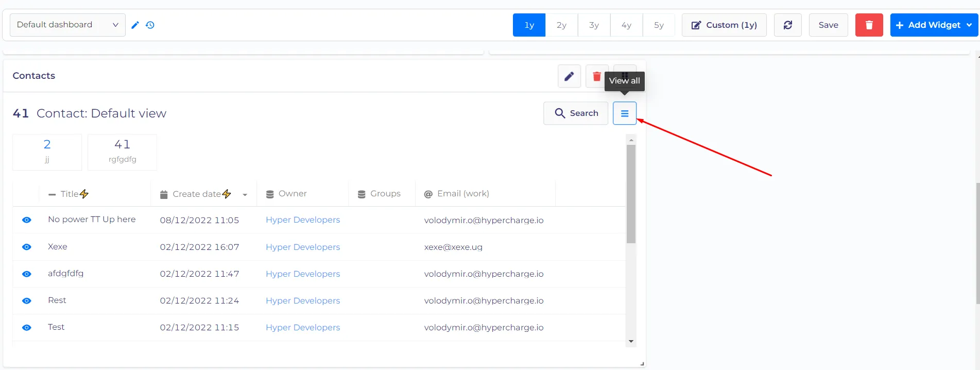The image size is (980, 370).
Task: View the afdgfdfg contact via eye icon
Action: click(x=27, y=274)
